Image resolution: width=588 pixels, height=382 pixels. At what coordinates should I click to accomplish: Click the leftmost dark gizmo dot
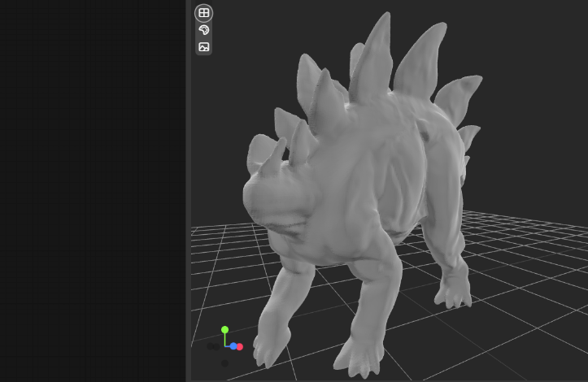tap(211, 346)
